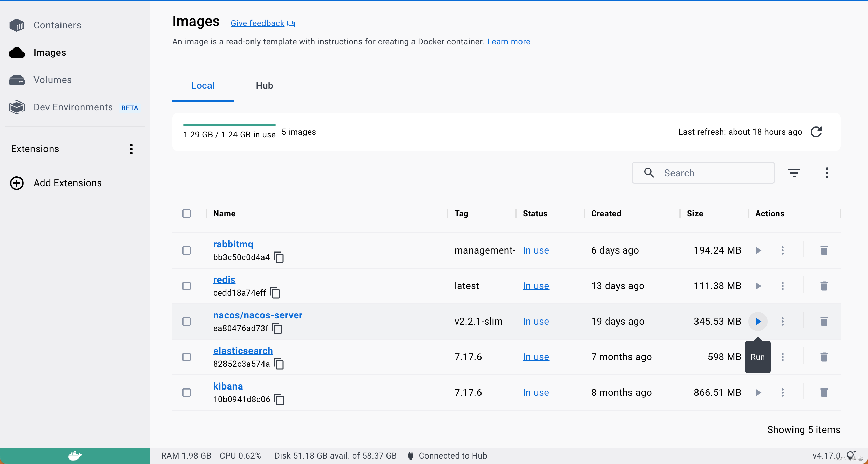Open the redis image details

[224, 280]
